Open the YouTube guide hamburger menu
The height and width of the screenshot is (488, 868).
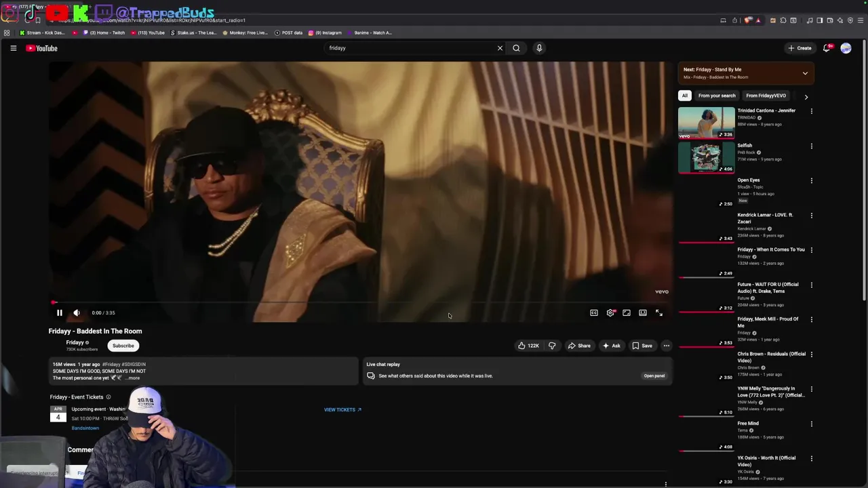pos(13,48)
